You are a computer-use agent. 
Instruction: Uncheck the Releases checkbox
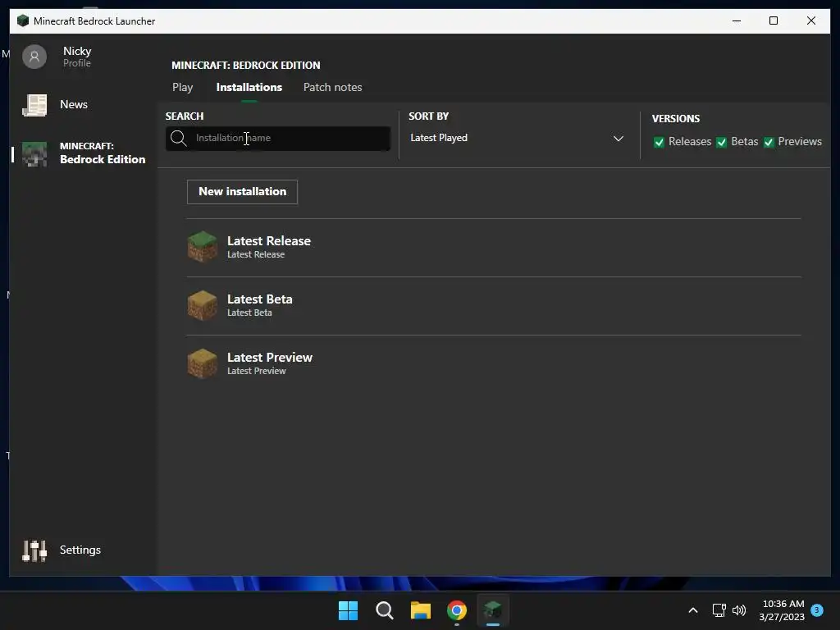(x=659, y=142)
